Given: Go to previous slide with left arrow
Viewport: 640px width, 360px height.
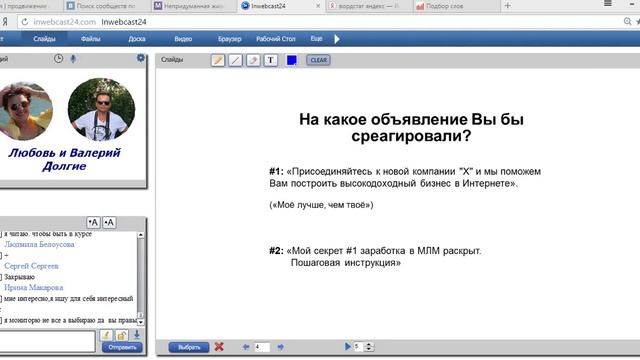Looking at the screenshot, I should point(246,347).
